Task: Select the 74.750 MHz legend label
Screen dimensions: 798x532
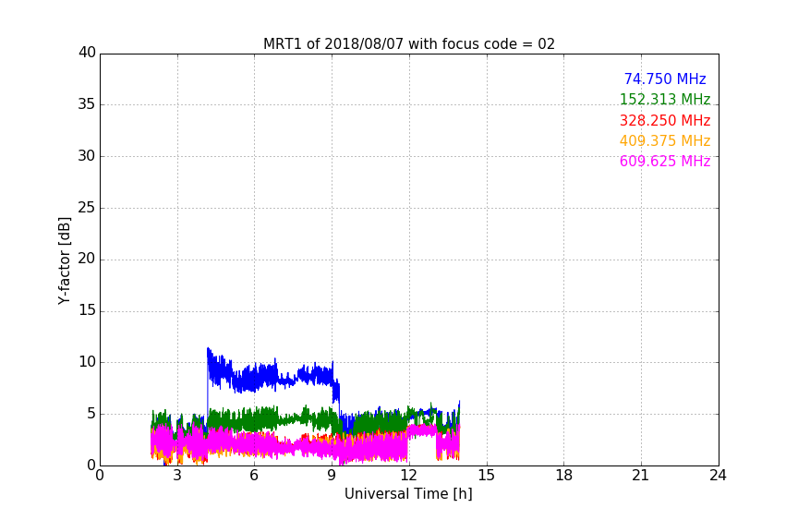Action: tap(665, 79)
